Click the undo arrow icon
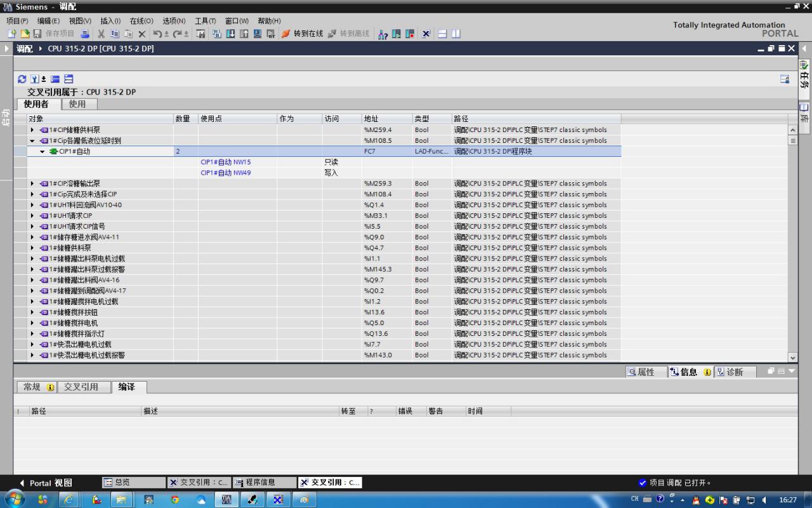 coord(158,34)
